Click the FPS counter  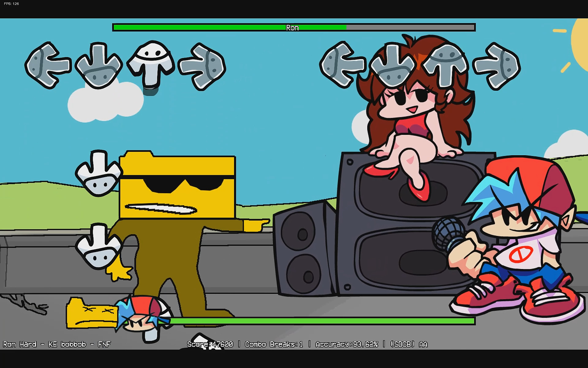pyautogui.click(x=11, y=4)
